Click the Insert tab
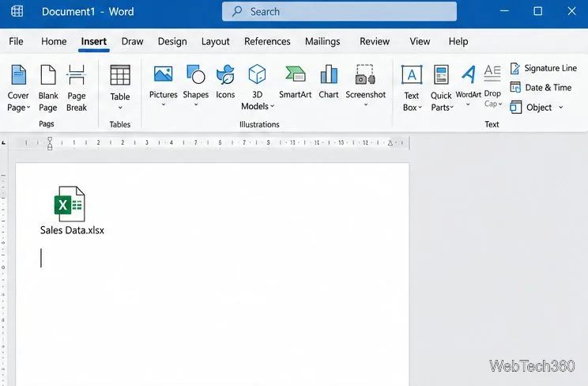588x386 pixels. point(94,41)
